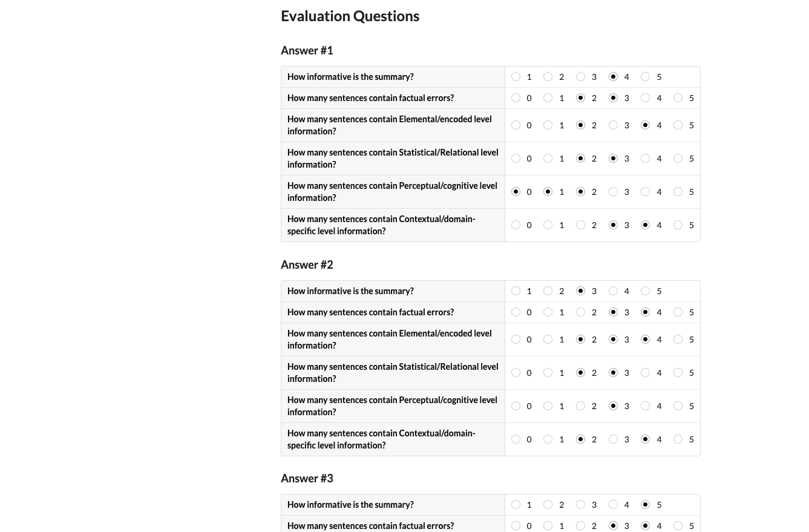Image resolution: width=809 pixels, height=532 pixels.
Task: Select 5 for Answer #2 Perceptual/cognitive row
Action: pyautogui.click(x=678, y=406)
